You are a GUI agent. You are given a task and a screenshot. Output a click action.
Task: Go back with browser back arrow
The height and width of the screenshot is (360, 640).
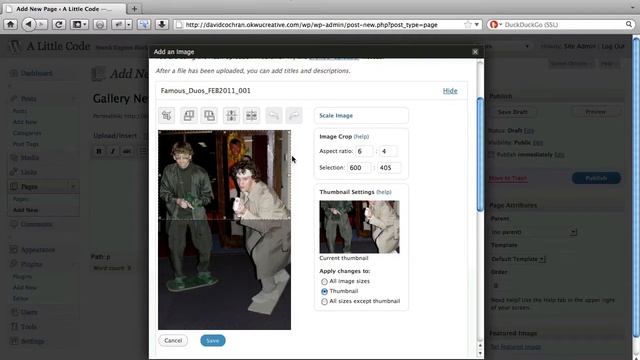tap(28, 24)
